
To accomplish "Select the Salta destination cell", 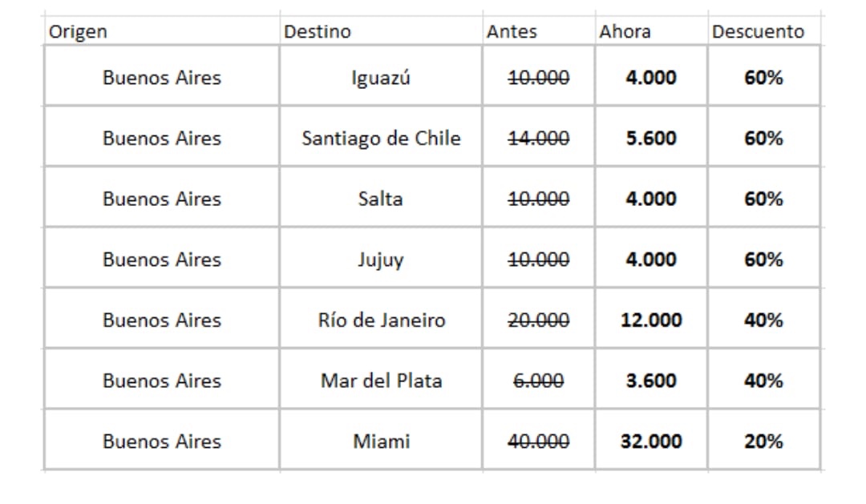I will click(x=381, y=197).
